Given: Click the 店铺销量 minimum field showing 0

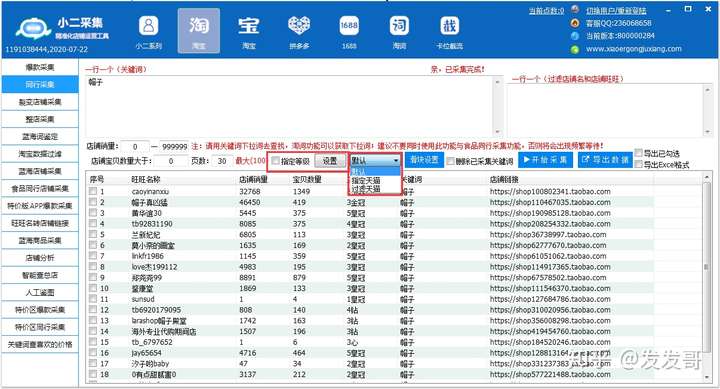Looking at the screenshot, I should point(135,147).
